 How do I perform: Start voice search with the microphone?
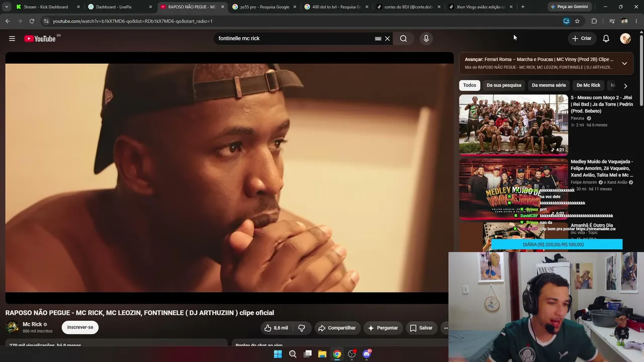(x=426, y=39)
